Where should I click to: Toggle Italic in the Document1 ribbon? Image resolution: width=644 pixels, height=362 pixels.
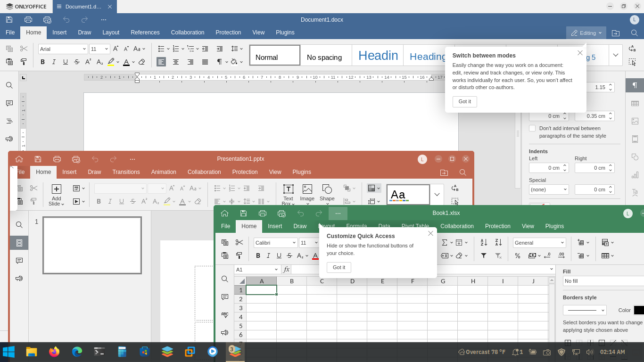click(54, 62)
